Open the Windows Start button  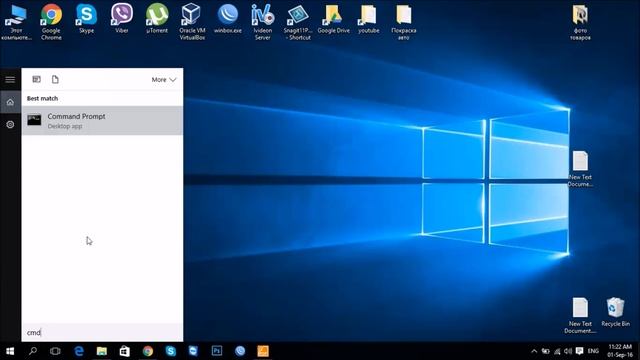10,351
